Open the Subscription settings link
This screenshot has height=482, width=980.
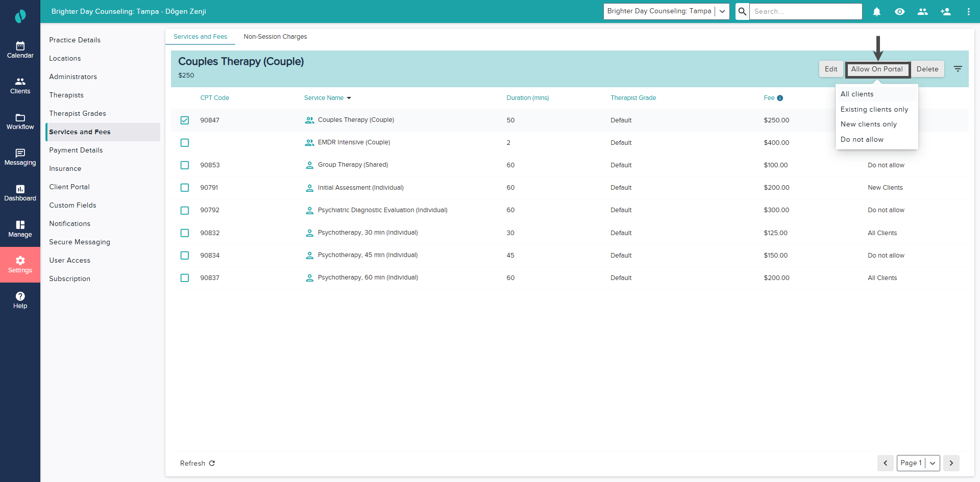70,278
